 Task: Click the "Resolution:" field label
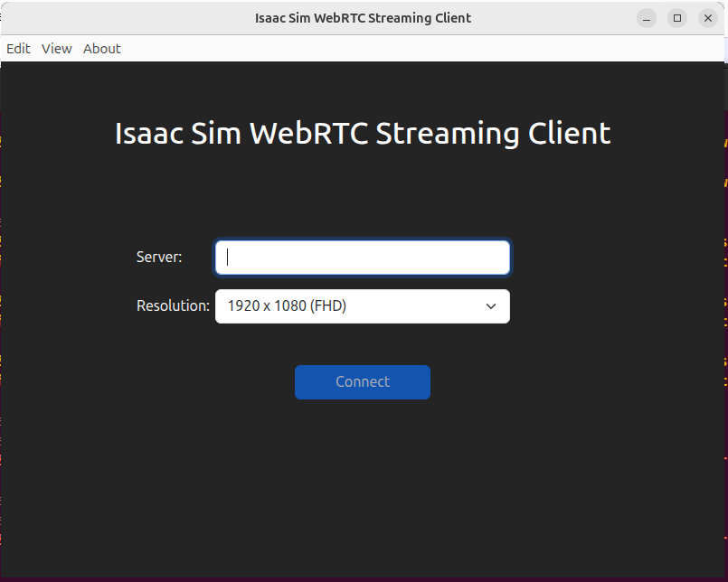(173, 306)
